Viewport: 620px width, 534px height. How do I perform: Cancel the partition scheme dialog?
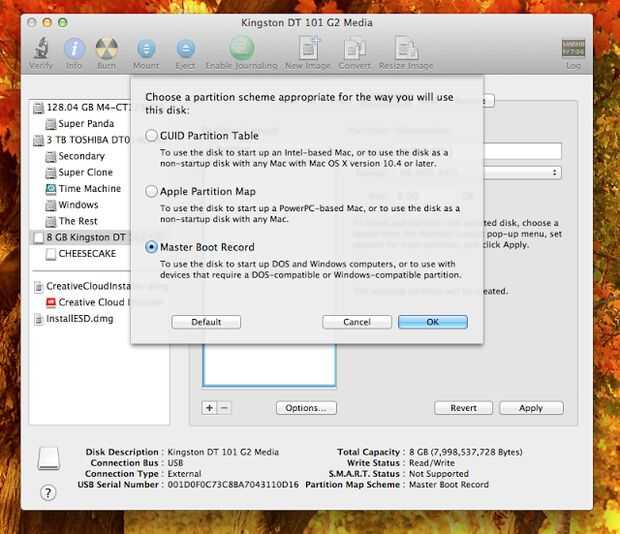(357, 322)
